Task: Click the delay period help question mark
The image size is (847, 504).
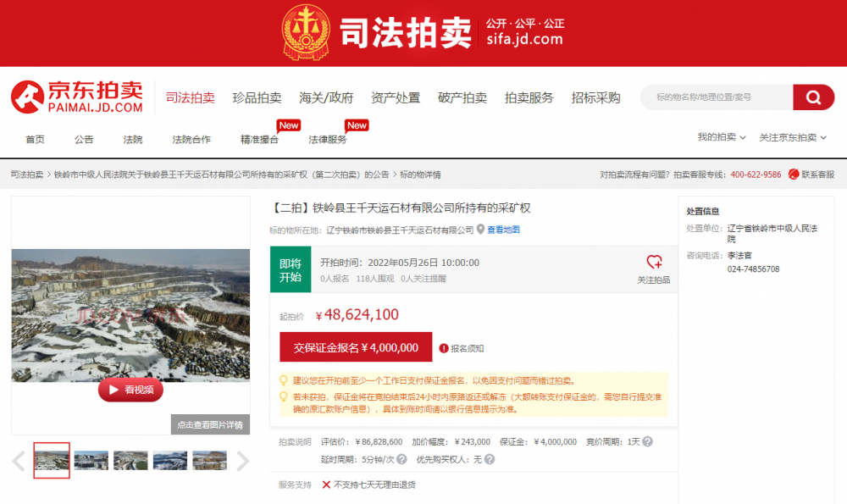Action: [x=401, y=459]
